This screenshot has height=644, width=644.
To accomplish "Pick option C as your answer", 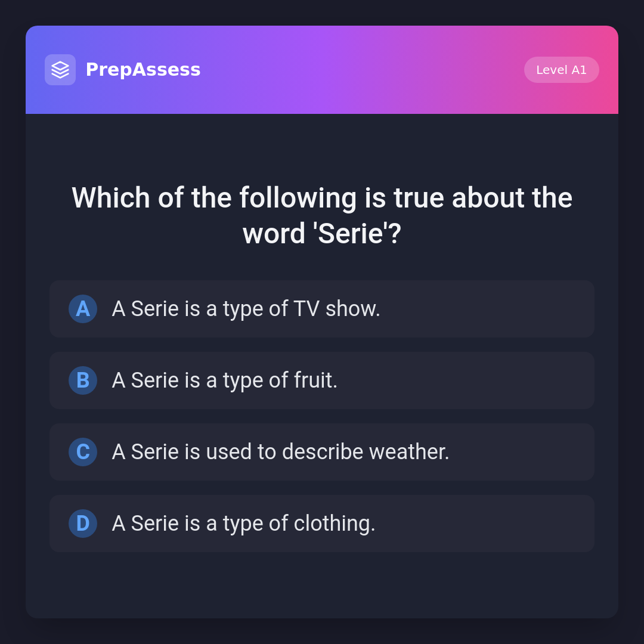I will pyautogui.click(x=322, y=452).
